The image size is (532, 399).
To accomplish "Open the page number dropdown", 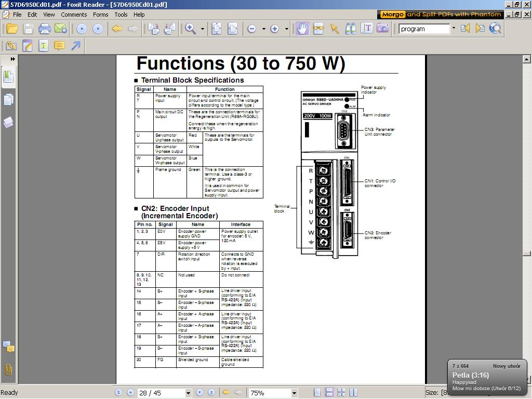I will click(x=188, y=393).
